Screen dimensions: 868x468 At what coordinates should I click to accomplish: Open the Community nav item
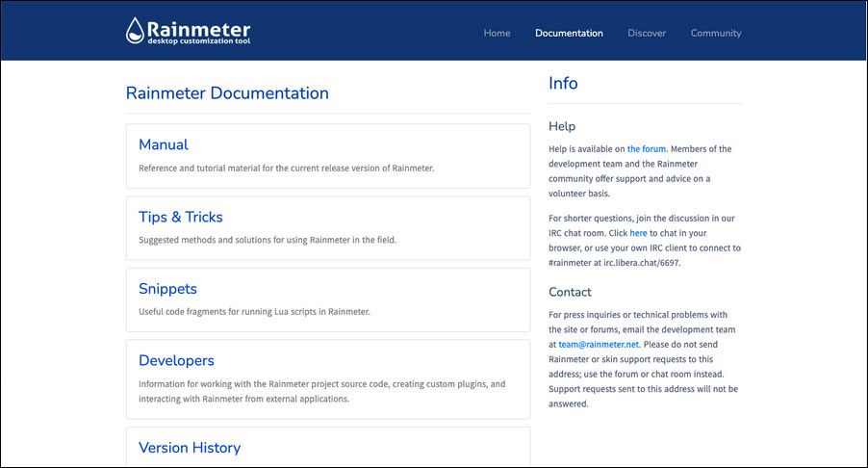click(715, 34)
